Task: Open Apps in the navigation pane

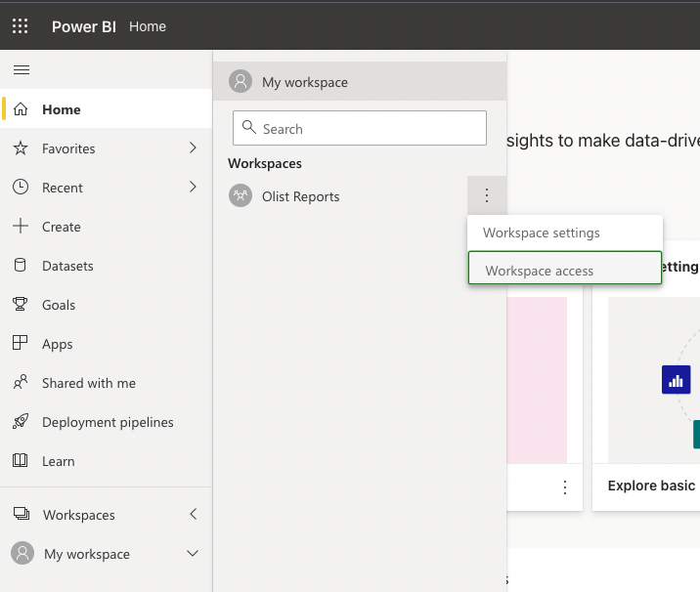Action: [57, 344]
